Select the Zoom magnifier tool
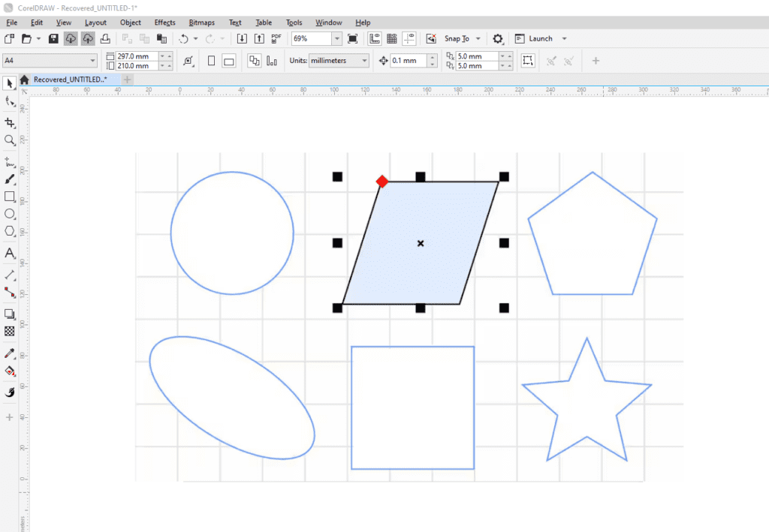Image resolution: width=769 pixels, height=532 pixels. pyautogui.click(x=10, y=140)
